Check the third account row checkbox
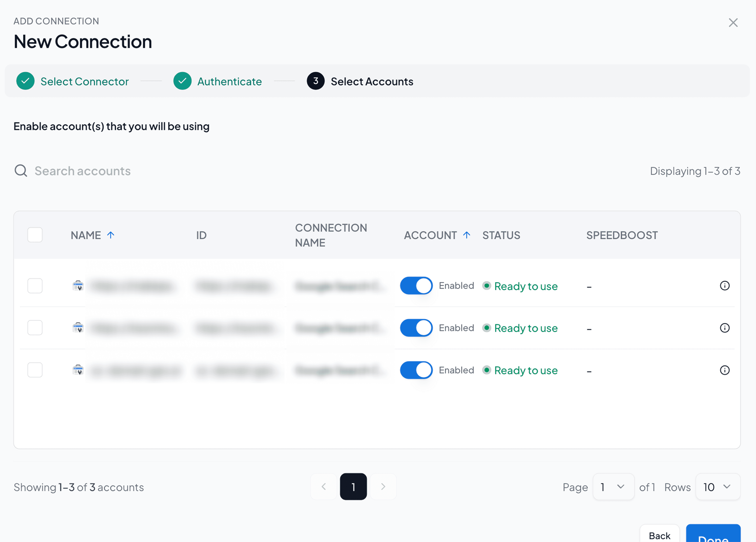756x542 pixels. (x=35, y=370)
